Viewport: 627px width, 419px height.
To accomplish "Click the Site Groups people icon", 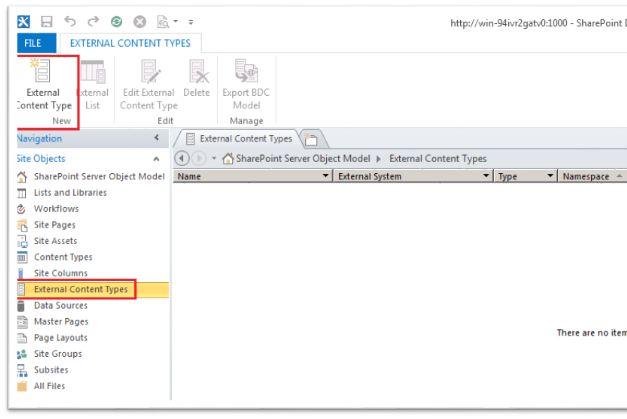I will (22, 354).
